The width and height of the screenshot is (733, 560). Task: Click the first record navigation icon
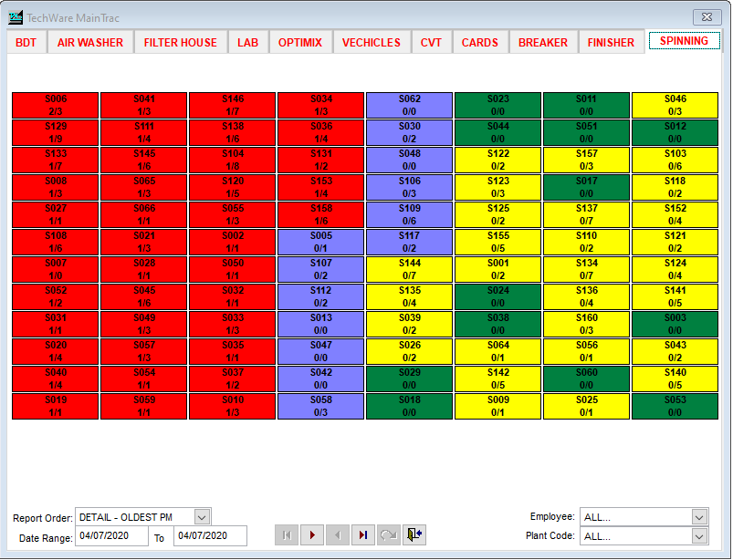click(288, 535)
